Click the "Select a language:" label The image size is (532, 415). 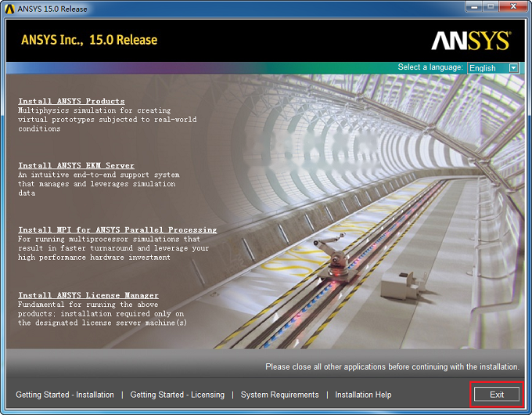click(x=430, y=67)
